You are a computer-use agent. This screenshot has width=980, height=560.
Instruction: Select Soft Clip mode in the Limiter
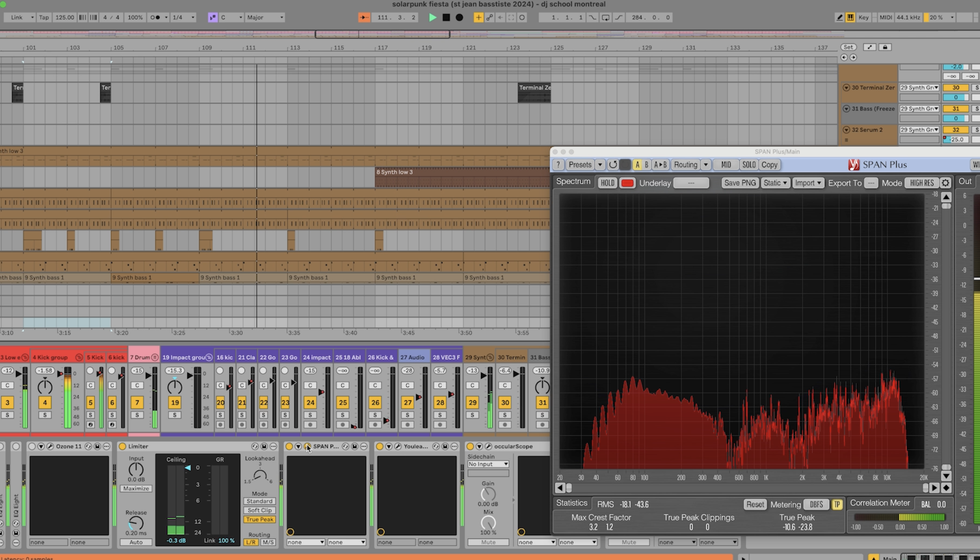click(x=260, y=510)
